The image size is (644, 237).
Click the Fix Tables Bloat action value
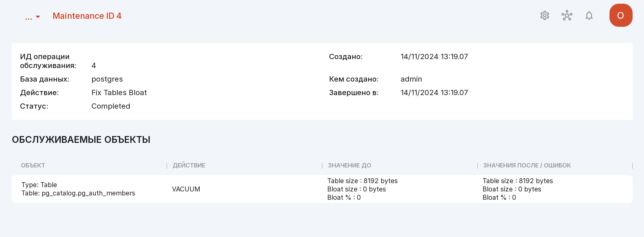tap(119, 93)
